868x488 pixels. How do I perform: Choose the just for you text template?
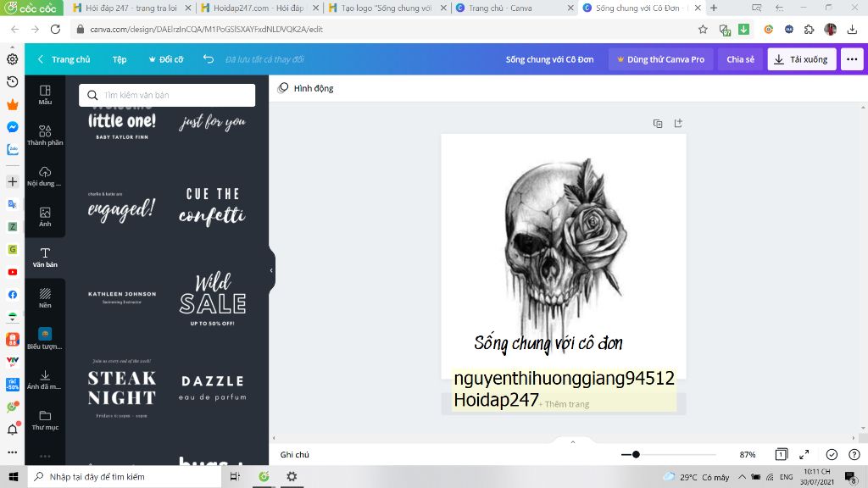[x=212, y=122]
